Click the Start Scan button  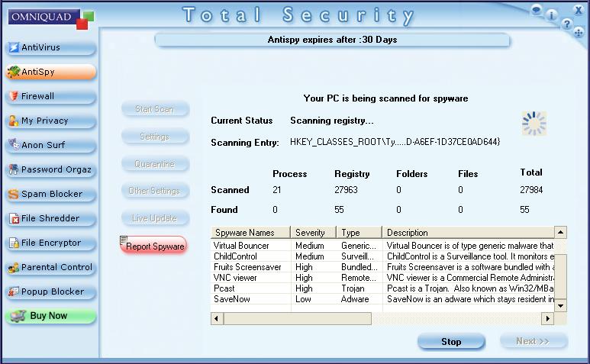click(x=155, y=109)
